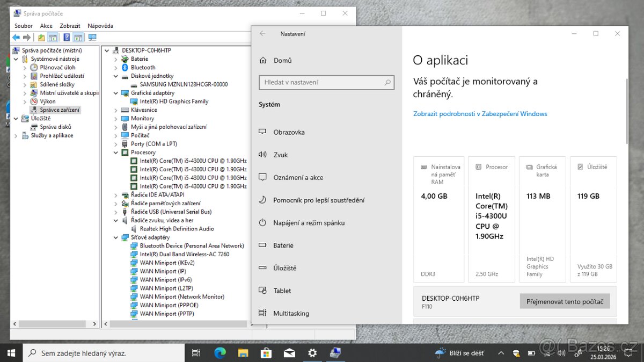Click the Back arrow in Správa počítače toolbar
Screen dimensions: 644x362
pos(16,37)
